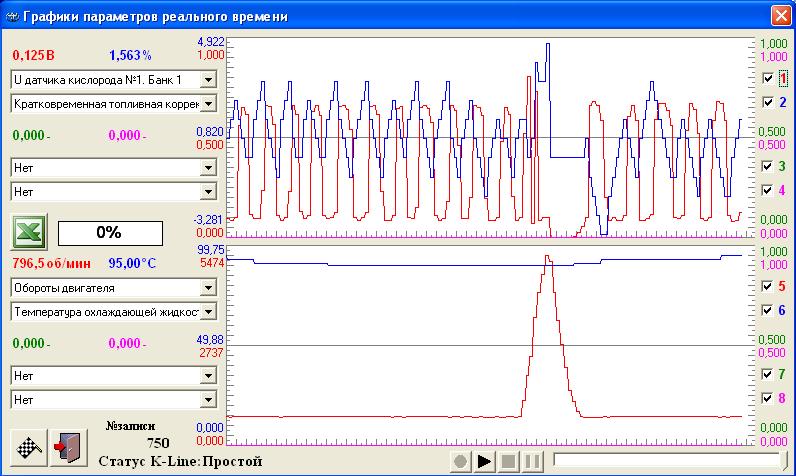This screenshot has width=796, height=476.
Task: Expand the 'Температура охлаждающей жидкости' dropdown
Action: pos(208,311)
